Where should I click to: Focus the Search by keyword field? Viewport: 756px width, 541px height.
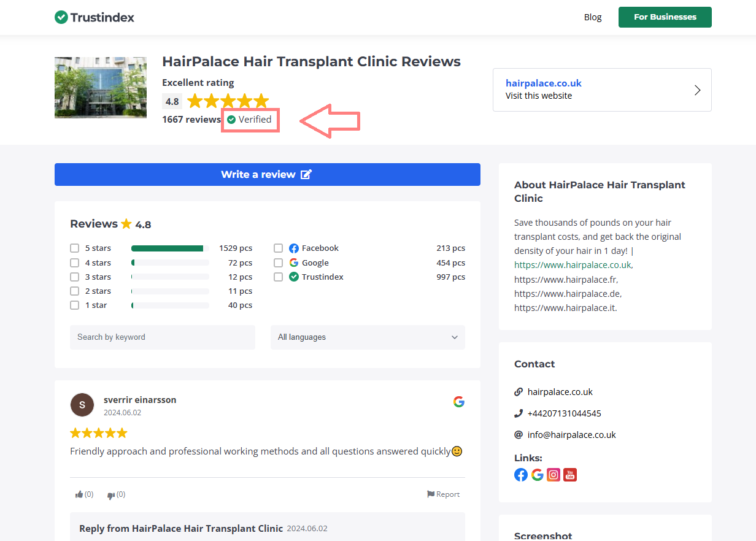click(x=163, y=337)
